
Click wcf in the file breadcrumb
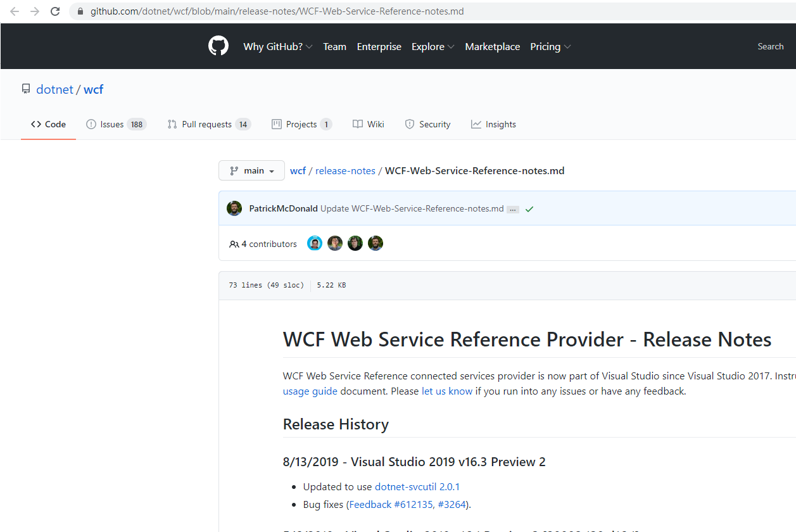(x=298, y=170)
